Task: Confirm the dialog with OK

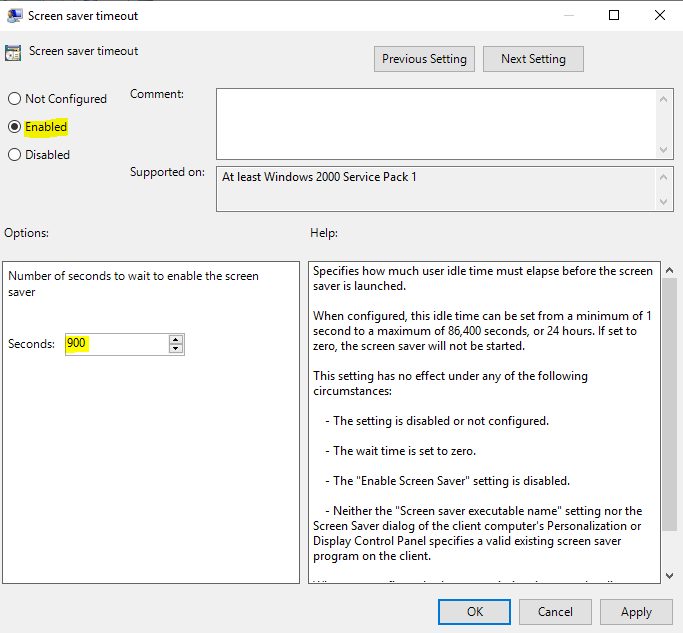Action: pos(474,611)
